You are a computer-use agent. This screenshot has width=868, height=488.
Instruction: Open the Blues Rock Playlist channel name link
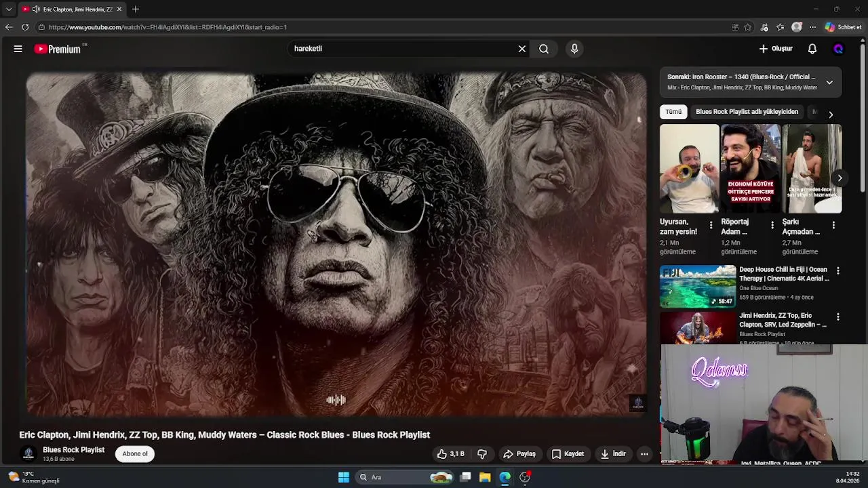pyautogui.click(x=73, y=450)
